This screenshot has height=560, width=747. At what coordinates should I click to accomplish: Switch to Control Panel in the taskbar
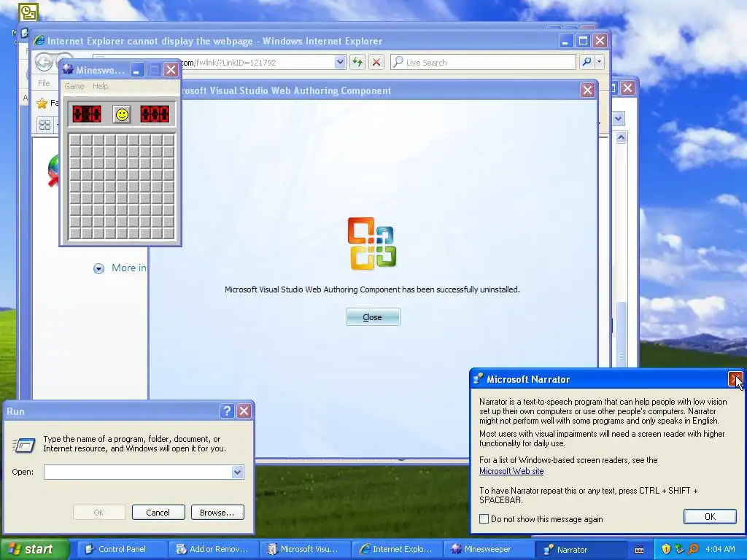coord(122,549)
